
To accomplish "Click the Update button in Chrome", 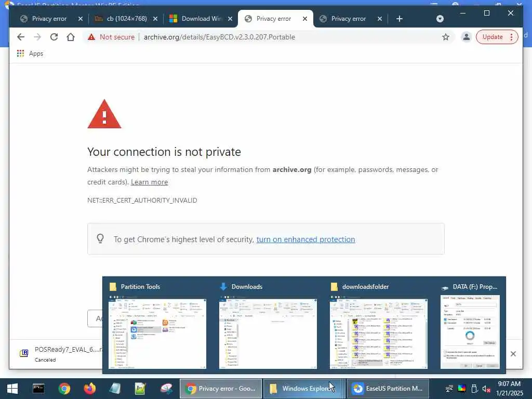I will (493, 37).
